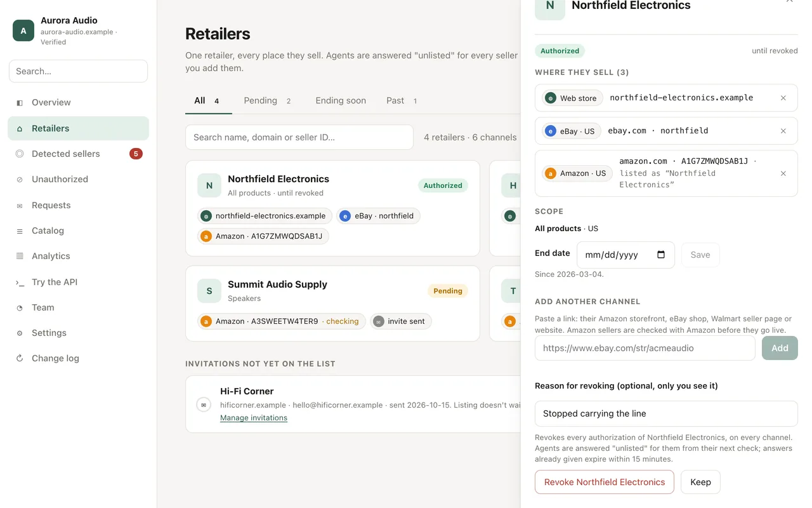Click the add-channel link input field
812x508 pixels.
tap(645, 348)
